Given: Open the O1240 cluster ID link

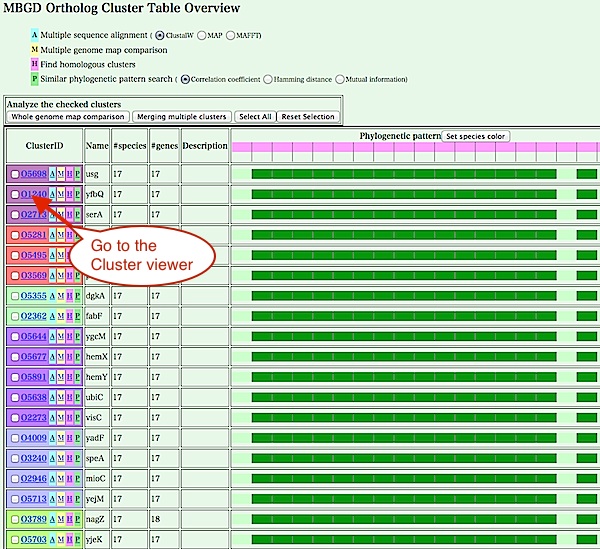Looking at the screenshot, I should click(34, 194).
